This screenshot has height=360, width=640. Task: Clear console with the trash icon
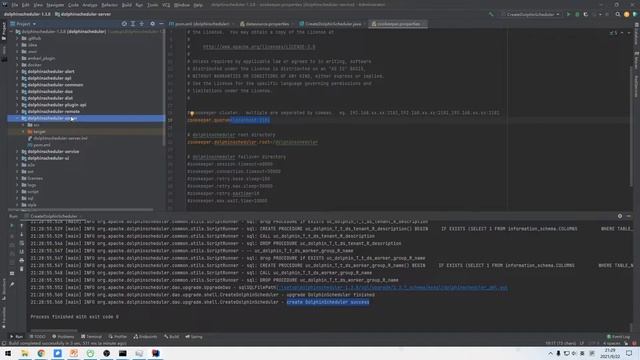[22, 269]
